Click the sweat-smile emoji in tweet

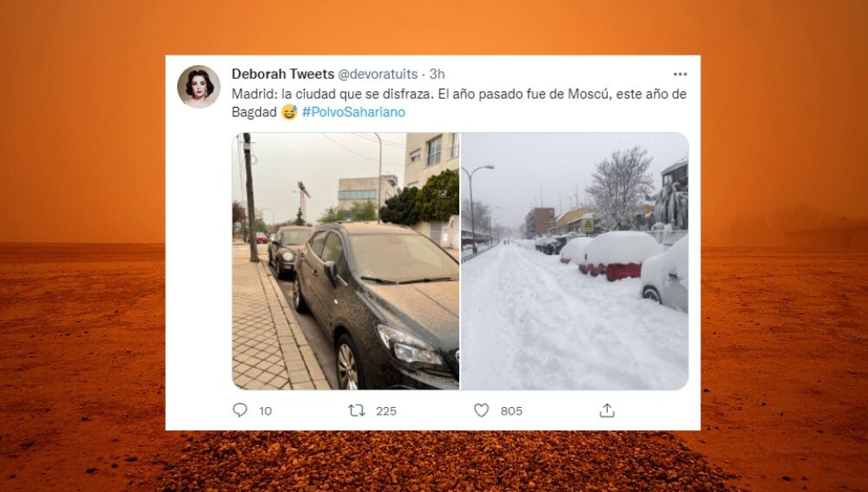point(289,112)
